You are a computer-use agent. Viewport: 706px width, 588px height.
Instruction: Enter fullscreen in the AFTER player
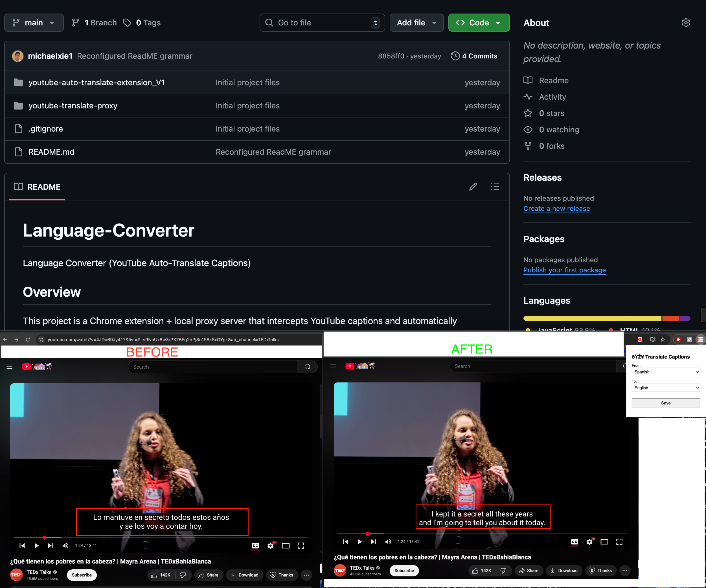[619, 542]
